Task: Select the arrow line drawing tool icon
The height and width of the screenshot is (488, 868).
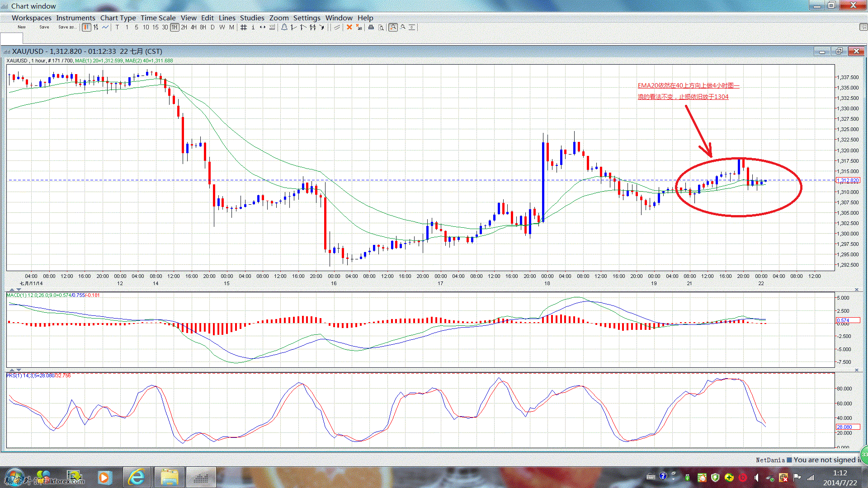Action: [322, 27]
